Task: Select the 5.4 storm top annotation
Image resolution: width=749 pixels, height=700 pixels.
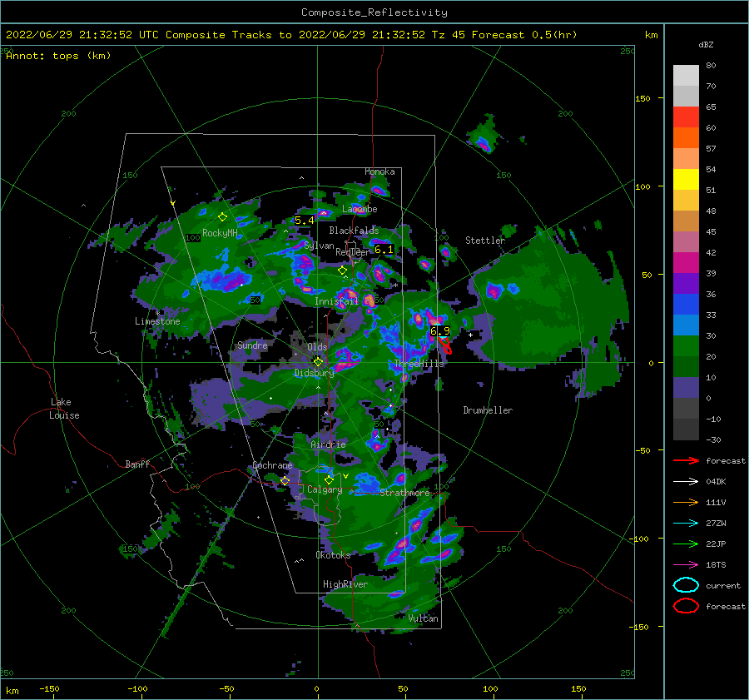Action: [x=305, y=221]
